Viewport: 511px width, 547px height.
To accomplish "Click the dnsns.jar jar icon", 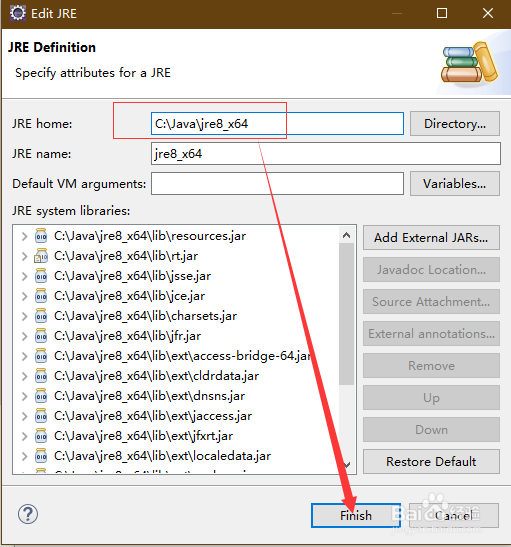I will (x=41, y=396).
